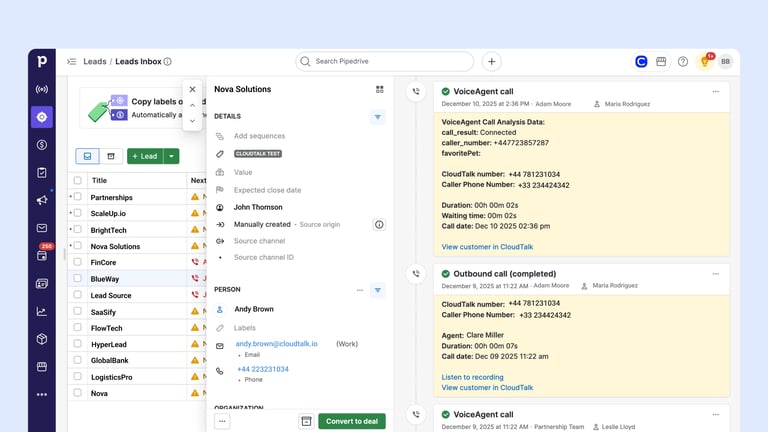Screen dimensions: 768x432
Task: Open the Insights chart sidebar icon
Action: [x=42, y=311]
